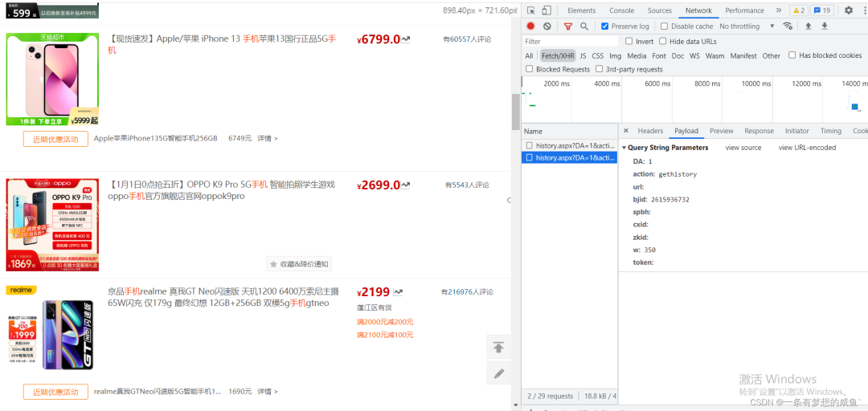
Task: Open 60557 reviews link
Action: [460, 39]
